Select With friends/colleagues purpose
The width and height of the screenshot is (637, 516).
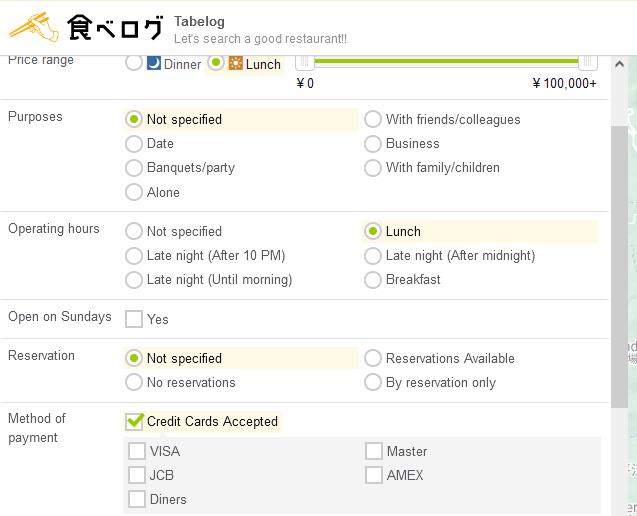click(373, 119)
